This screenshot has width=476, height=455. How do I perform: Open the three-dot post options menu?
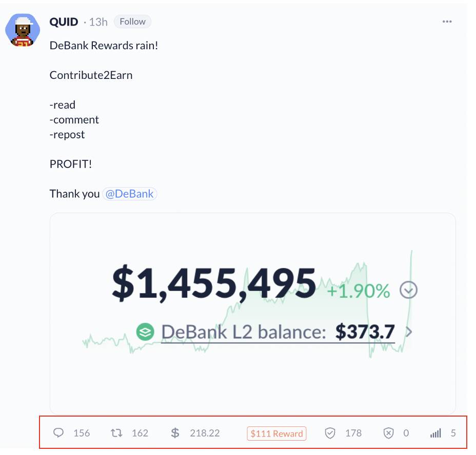click(x=447, y=22)
